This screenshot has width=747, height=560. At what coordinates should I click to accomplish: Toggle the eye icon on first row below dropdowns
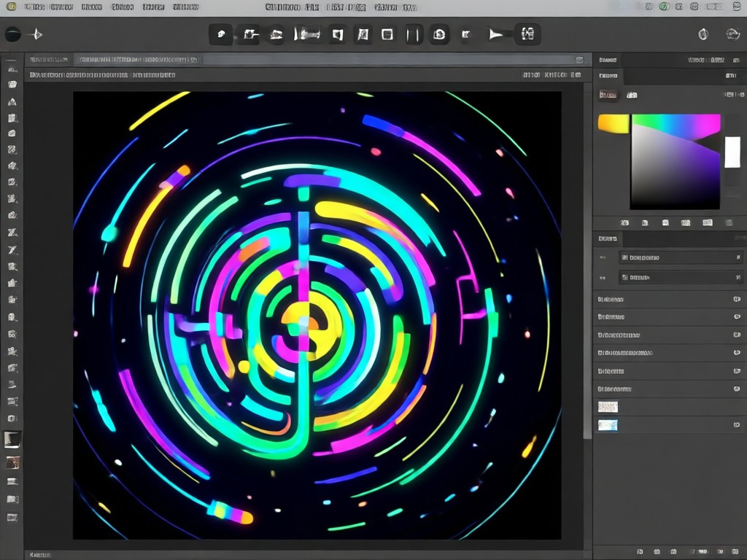[737, 299]
